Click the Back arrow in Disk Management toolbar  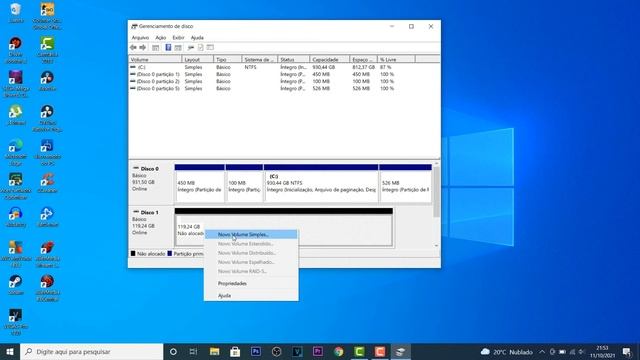(x=133, y=48)
